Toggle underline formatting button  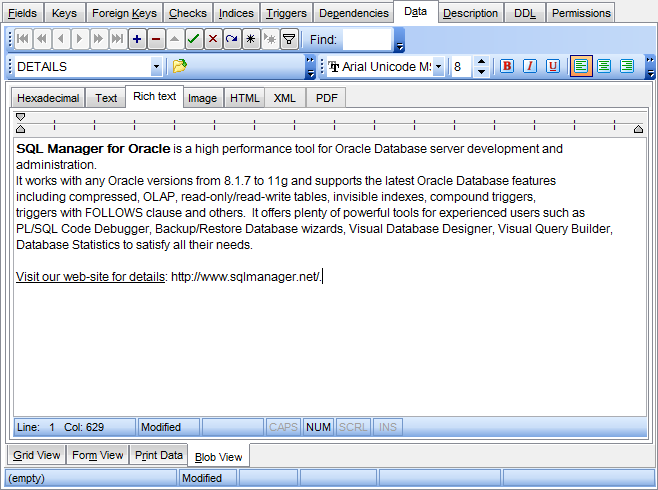(x=553, y=66)
